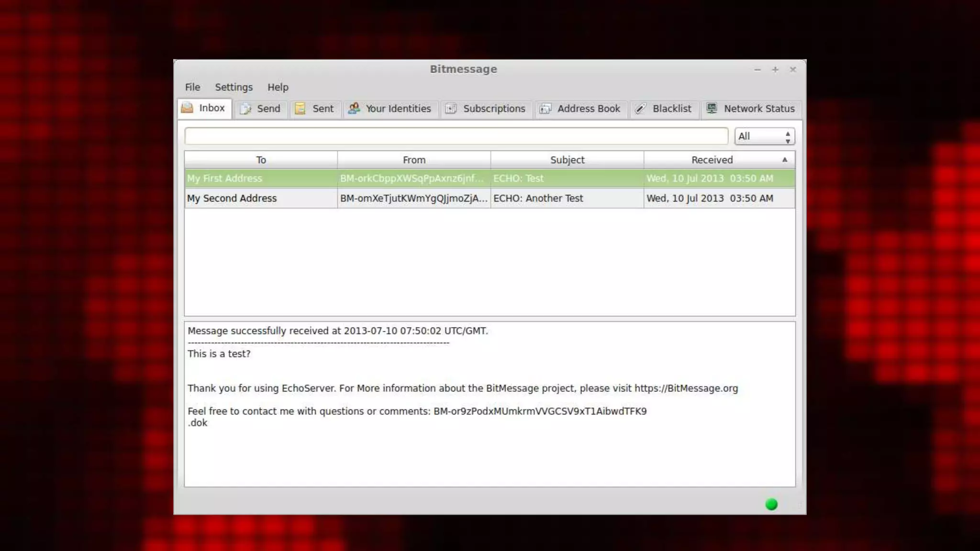Select the ECHO: Test message row
Image resolution: width=980 pixels, height=551 pixels.
pos(518,178)
